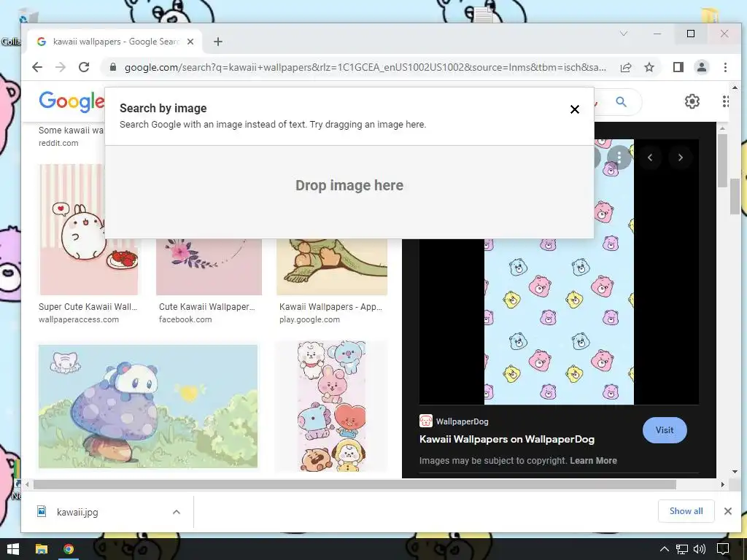This screenshot has height=560, width=747.
Task: Click the horizontal scrollbar at page bottom
Action: click(x=355, y=484)
